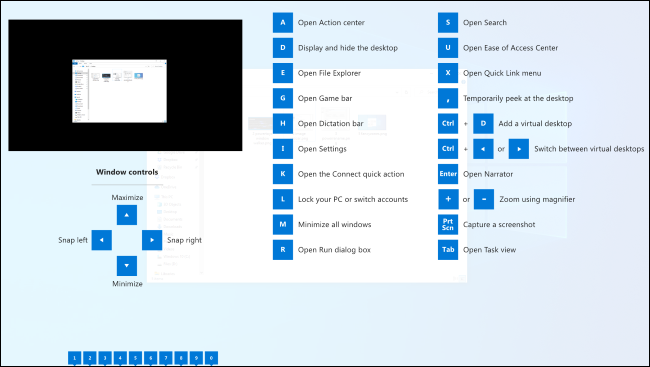Click the S key tile for Search
The image size is (650, 367).
coord(448,22)
